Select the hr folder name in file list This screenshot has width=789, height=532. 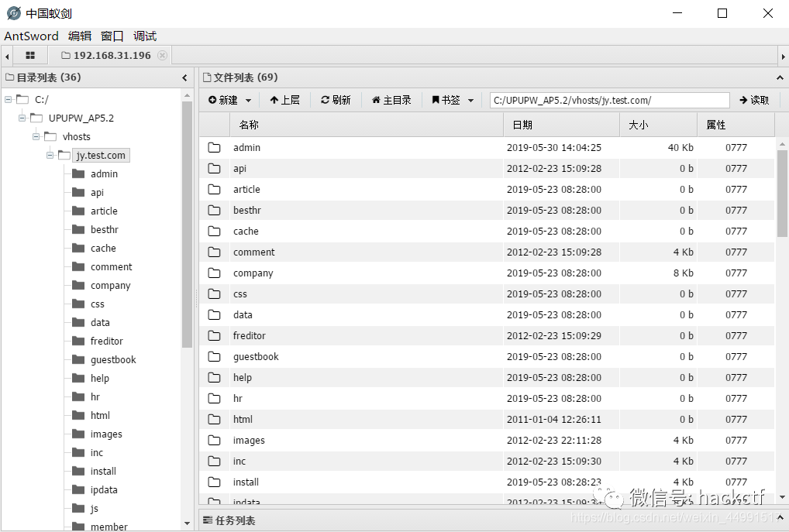pos(238,399)
